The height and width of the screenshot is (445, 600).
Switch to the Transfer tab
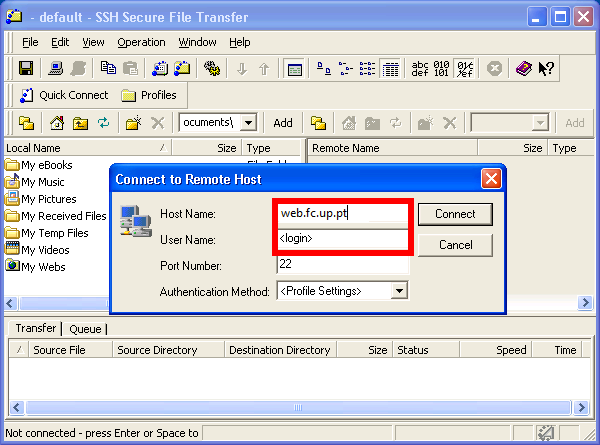(x=36, y=328)
